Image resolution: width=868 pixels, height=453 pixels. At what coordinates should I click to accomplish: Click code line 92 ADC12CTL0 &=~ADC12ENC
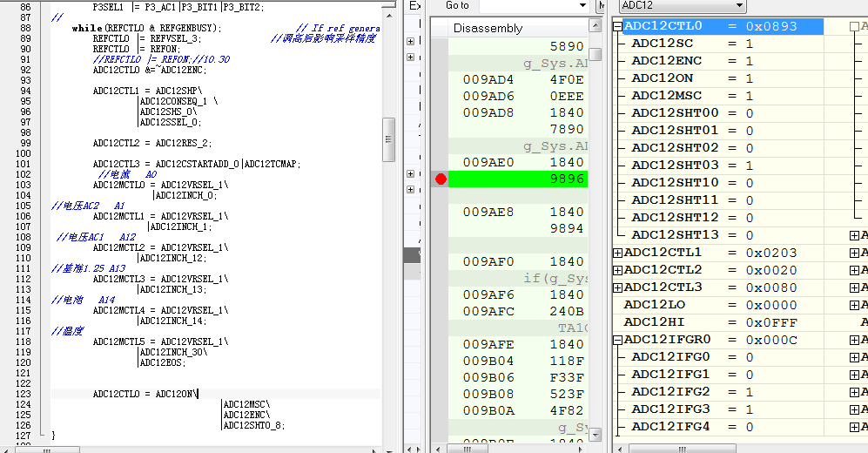click(150, 70)
